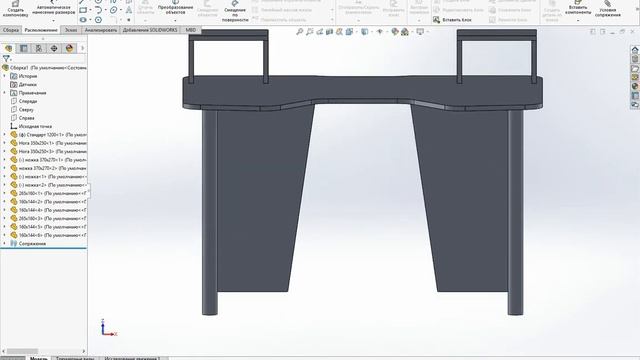Screen dimensions: 640x360
Task: Open the ConfigurationManager tab
Action: 39,48
